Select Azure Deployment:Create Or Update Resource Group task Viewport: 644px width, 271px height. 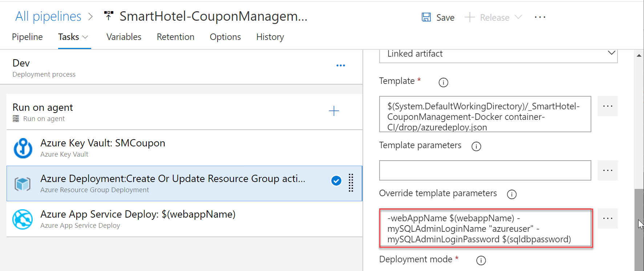click(185, 183)
